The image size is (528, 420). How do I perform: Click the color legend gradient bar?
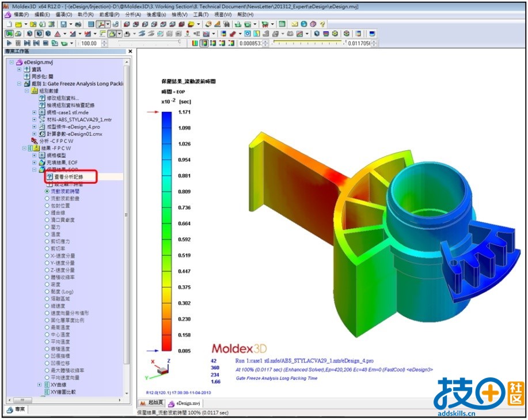(166, 231)
